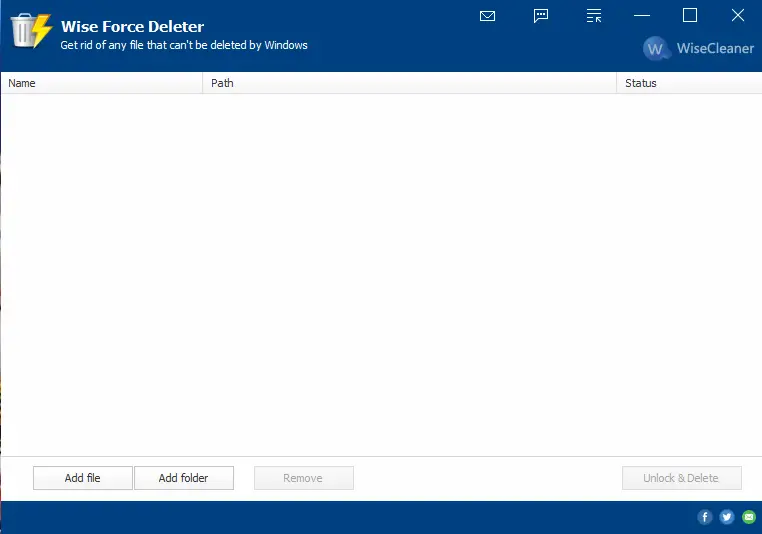Open the menu list icon in title bar
The image size is (762, 534).
pyautogui.click(x=594, y=16)
